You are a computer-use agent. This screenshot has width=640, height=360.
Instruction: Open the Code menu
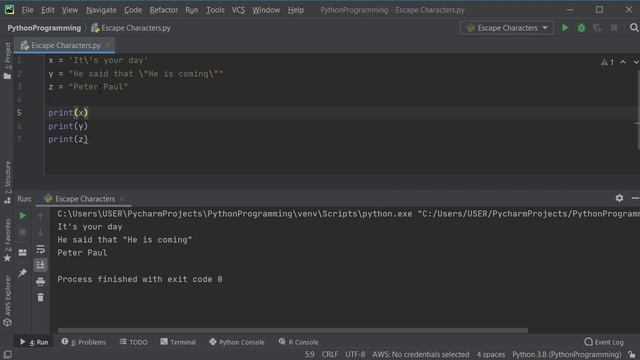click(x=133, y=10)
